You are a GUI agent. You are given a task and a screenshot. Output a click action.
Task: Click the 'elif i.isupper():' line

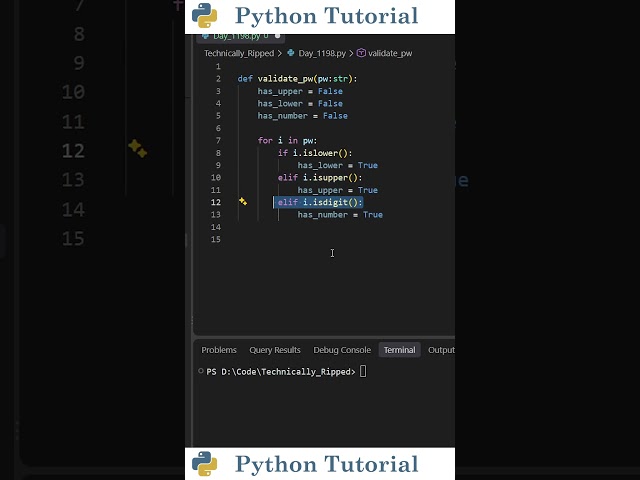coord(320,177)
